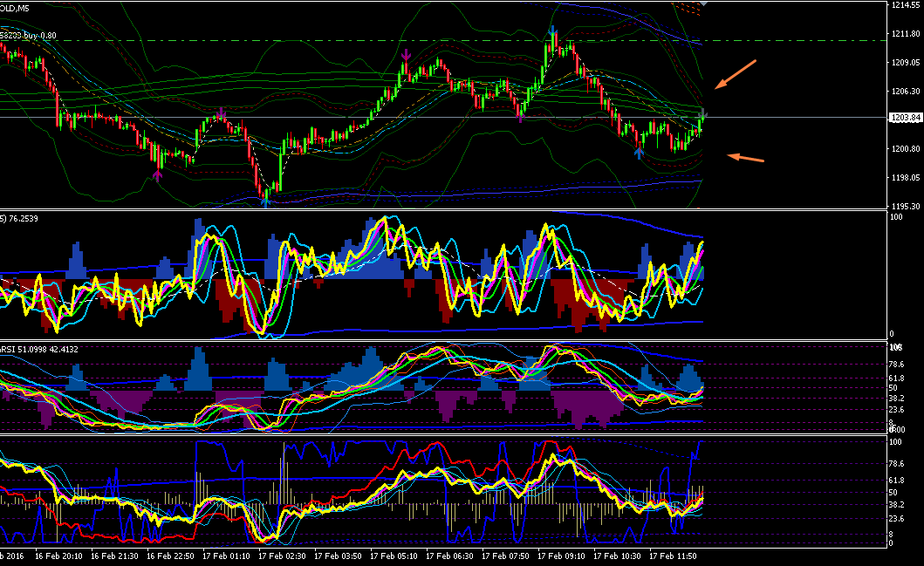Click price scale value 1214.55
Image resolution: width=924 pixels, height=566 pixels.
coord(906,4)
